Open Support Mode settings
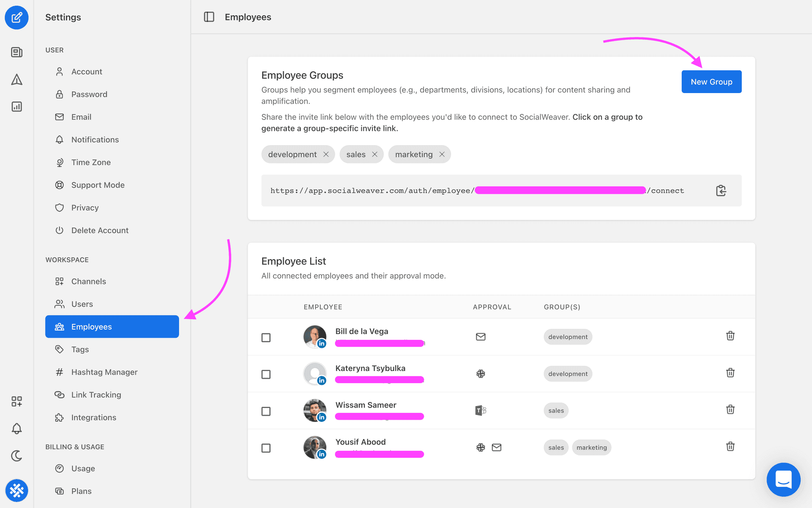This screenshot has width=812, height=508. pos(112,185)
